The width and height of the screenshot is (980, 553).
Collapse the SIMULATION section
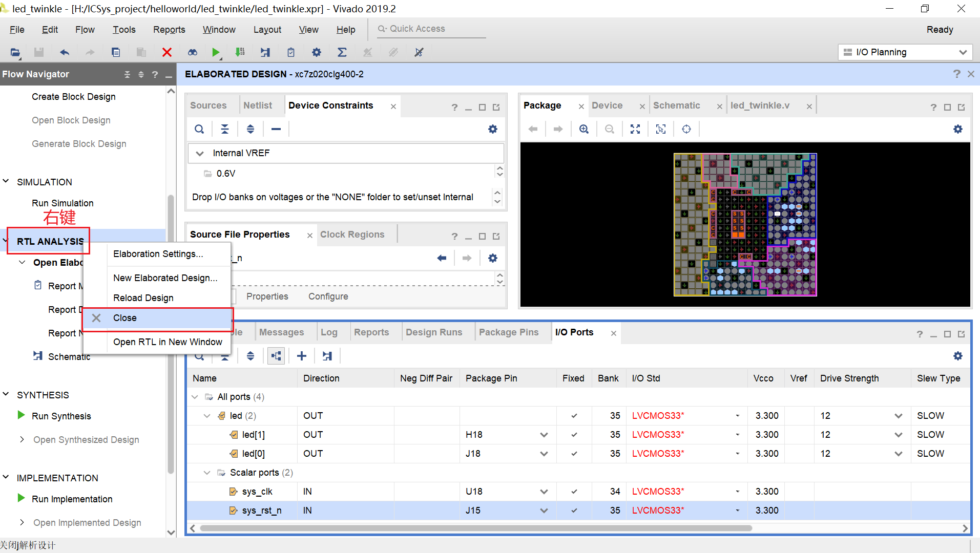[6, 181]
